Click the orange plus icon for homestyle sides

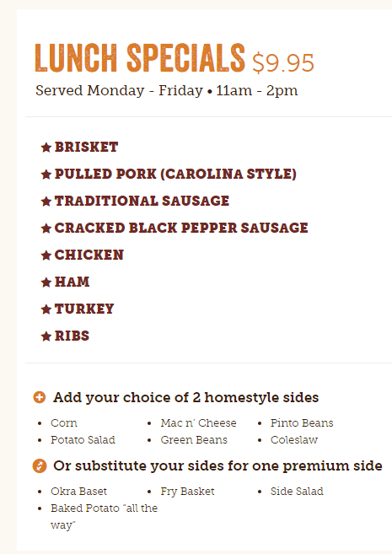click(40, 397)
